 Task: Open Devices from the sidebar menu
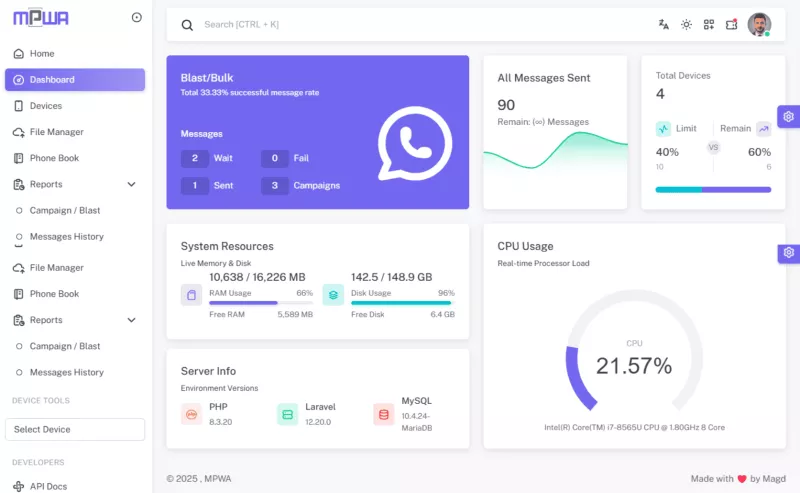45,106
